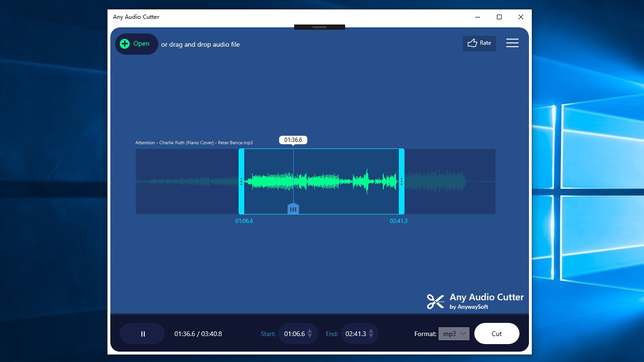The image size is (644, 362).
Task: Pause playback using the pause icon
Action: pos(143,333)
